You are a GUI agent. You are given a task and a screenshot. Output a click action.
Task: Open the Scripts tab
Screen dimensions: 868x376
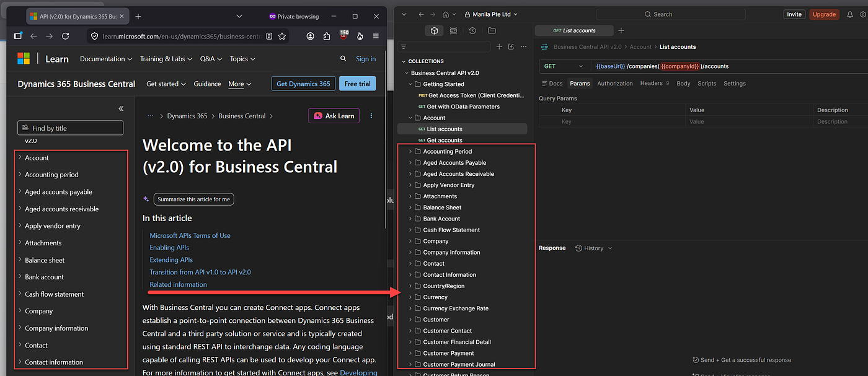707,84
